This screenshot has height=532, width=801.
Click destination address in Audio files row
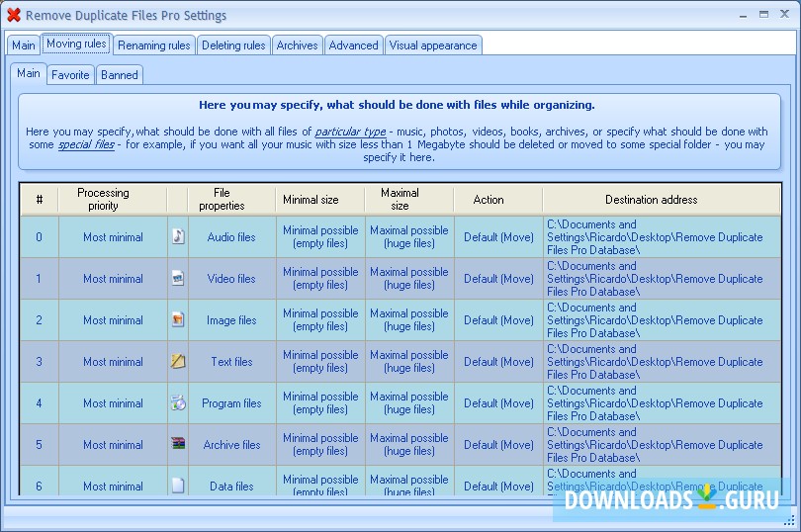click(x=662, y=237)
